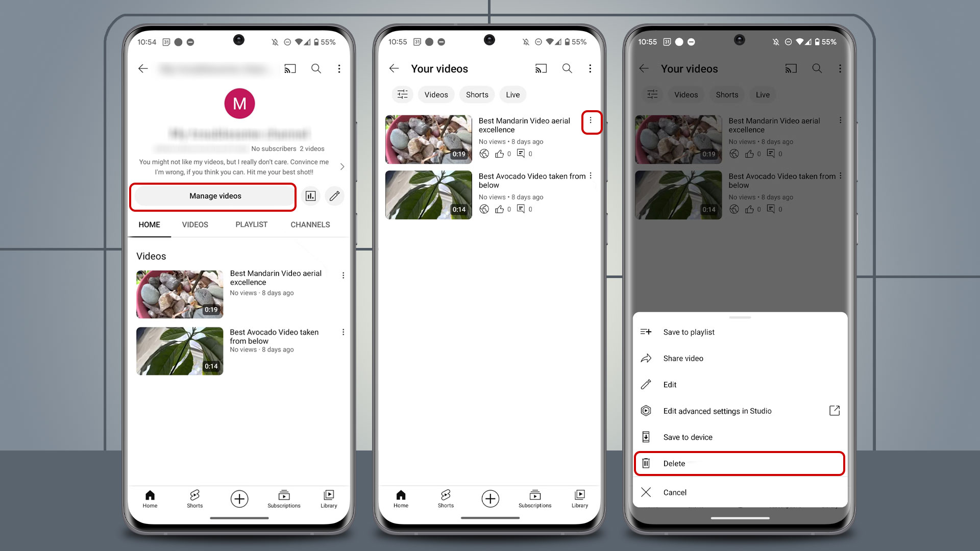Click the Shorts tab in Your Videos

point(477,94)
